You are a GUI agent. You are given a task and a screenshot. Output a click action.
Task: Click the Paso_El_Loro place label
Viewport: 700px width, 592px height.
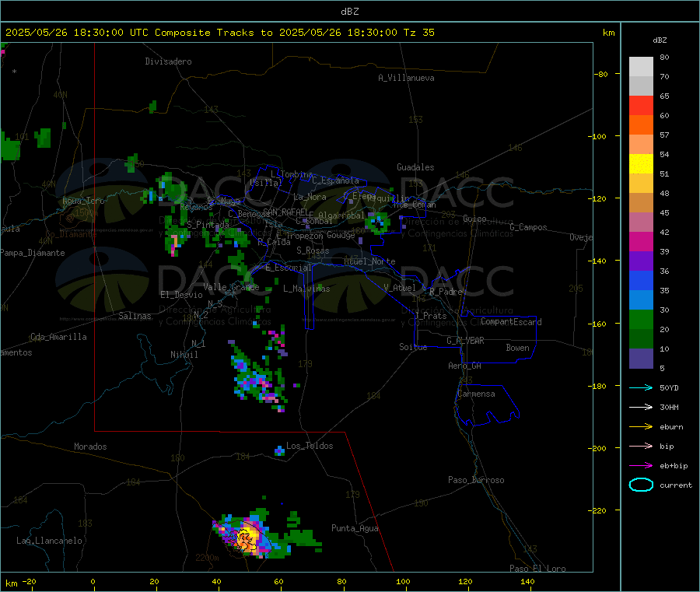(538, 569)
